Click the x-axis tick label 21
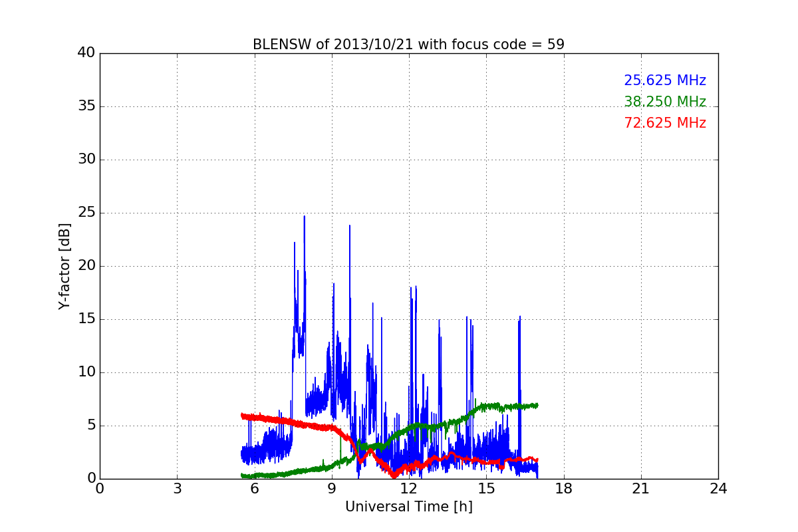Screen dimensions: 798x532 coord(641,489)
